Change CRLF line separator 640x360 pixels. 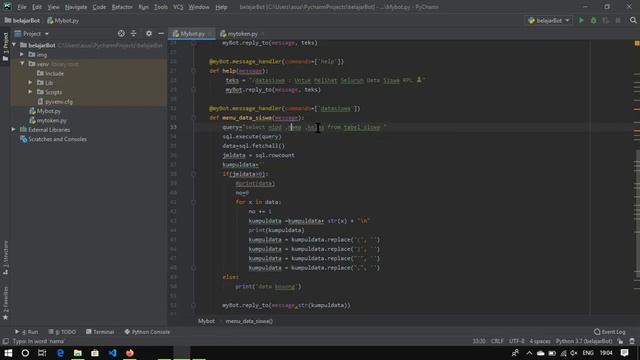tap(497, 341)
